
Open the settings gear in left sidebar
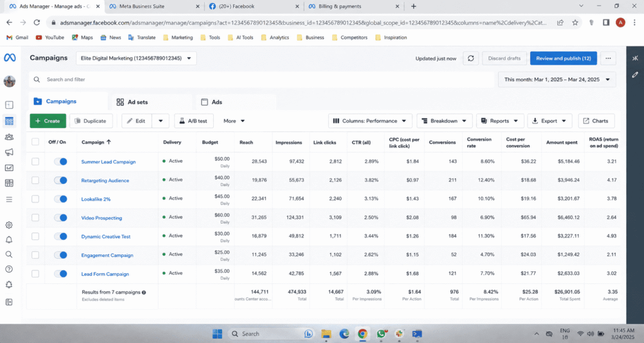9,225
